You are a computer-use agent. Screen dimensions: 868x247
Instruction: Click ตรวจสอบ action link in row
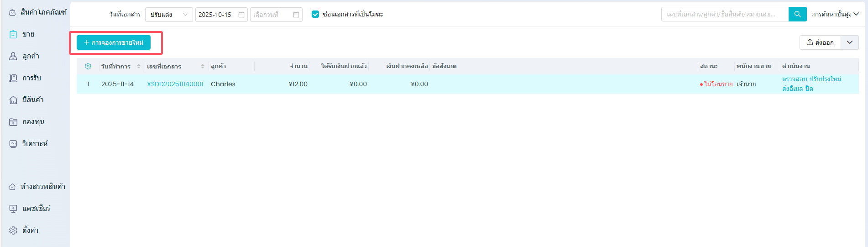tap(794, 79)
